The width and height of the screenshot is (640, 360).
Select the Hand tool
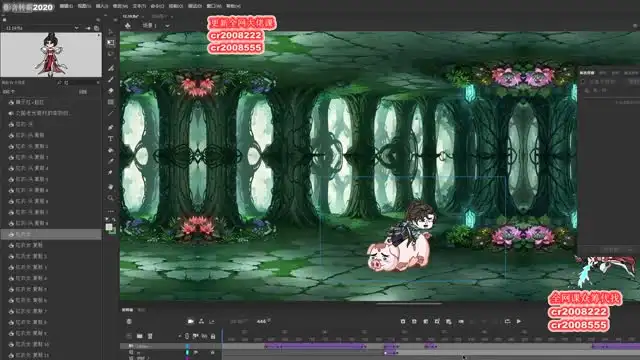coord(111,187)
